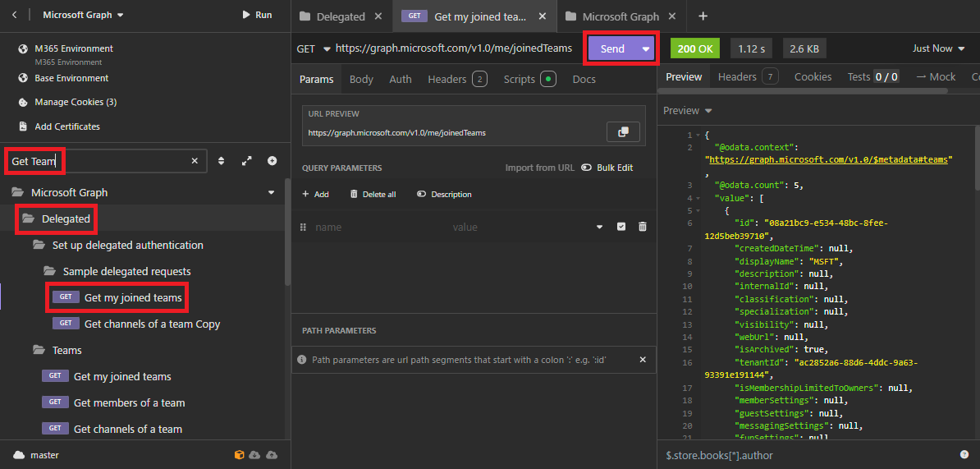Collapse Set up delegated authentication folder
This screenshot has height=469, width=980.
coord(38,245)
